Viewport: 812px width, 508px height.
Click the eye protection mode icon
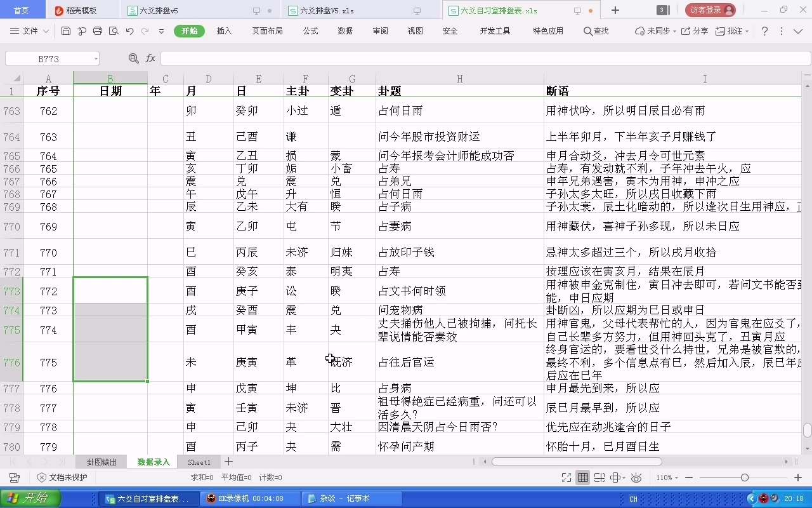coord(636,478)
